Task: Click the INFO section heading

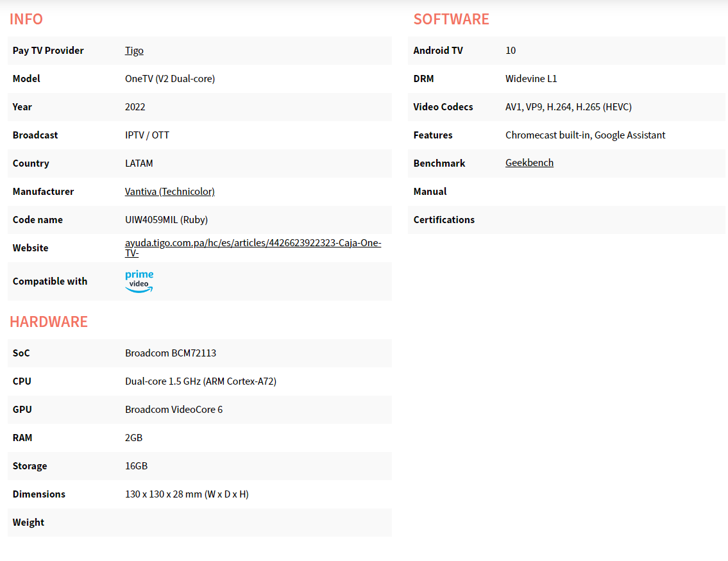Action: 26,19
